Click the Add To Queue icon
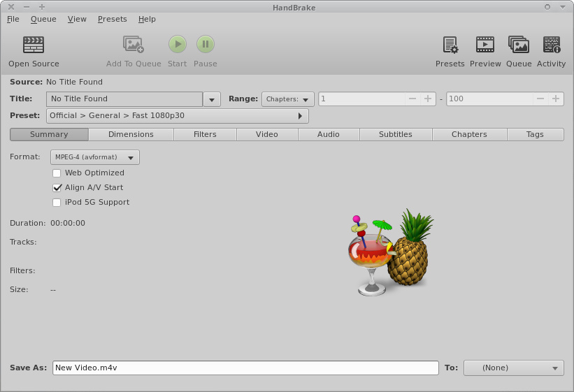The image size is (574, 392). click(x=134, y=45)
